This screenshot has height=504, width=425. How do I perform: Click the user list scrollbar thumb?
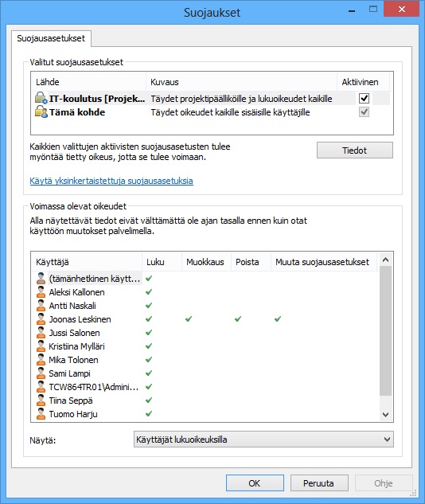pyautogui.click(x=386, y=330)
